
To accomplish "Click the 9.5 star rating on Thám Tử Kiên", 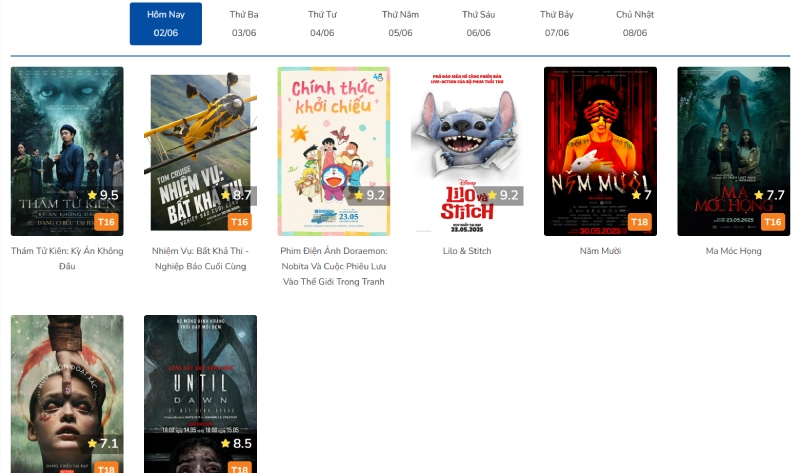I will point(103,195).
